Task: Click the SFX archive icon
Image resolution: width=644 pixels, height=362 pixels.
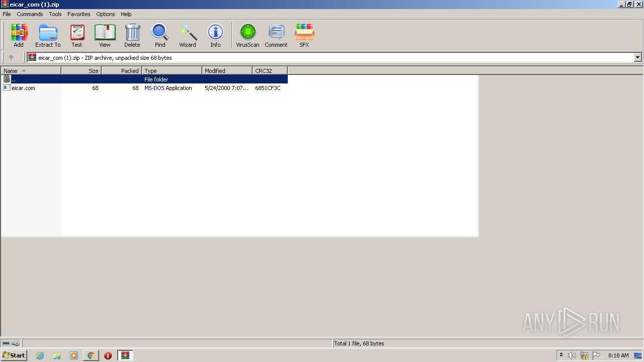Action: (304, 36)
